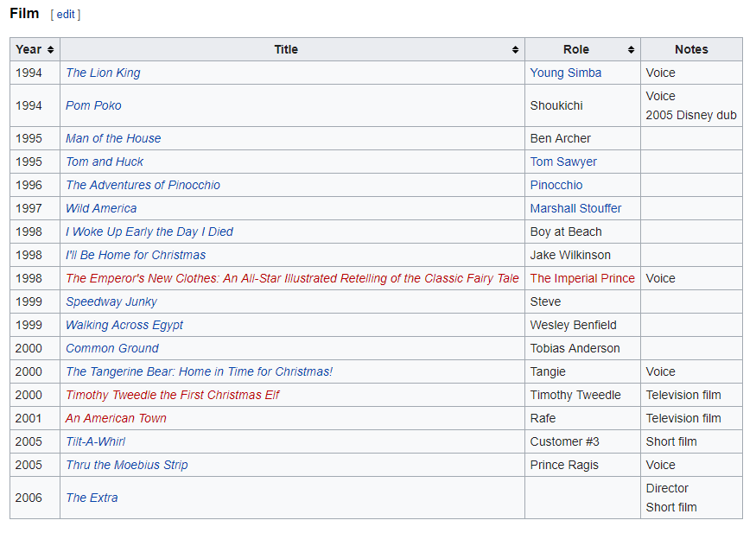This screenshot has height=533, width=756.
Task: Sort table by the Year column
Action: (35, 49)
